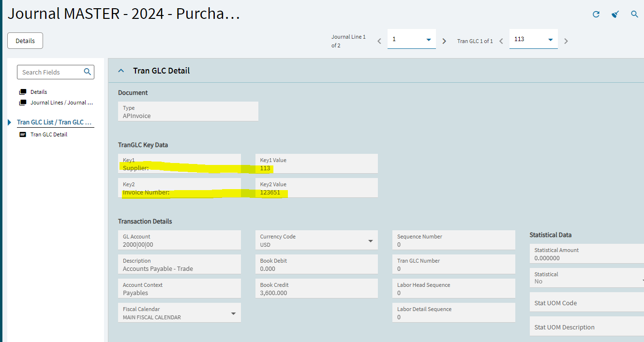Click the Details button
Image resolution: width=644 pixels, height=342 pixels.
25,41
